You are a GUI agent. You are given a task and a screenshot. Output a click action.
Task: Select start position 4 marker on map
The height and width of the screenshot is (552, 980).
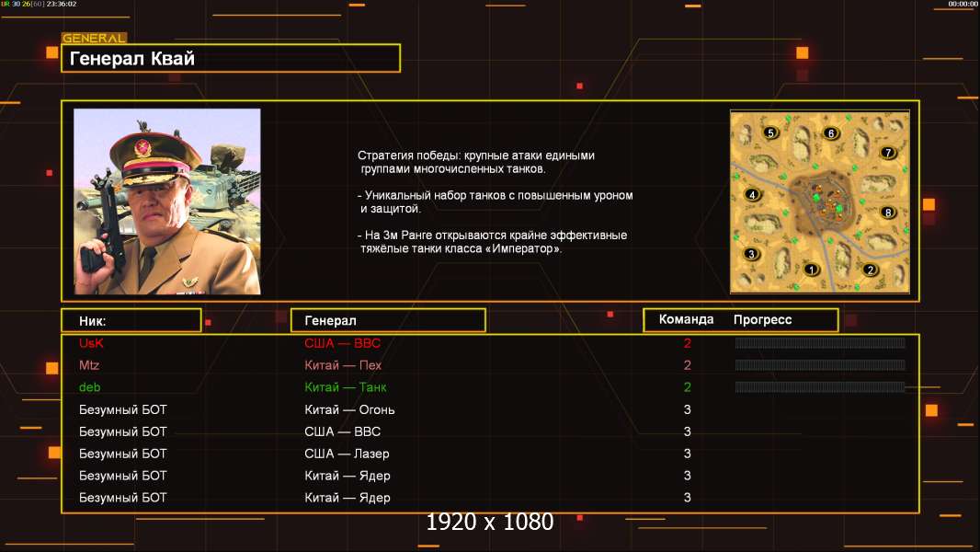(x=753, y=194)
